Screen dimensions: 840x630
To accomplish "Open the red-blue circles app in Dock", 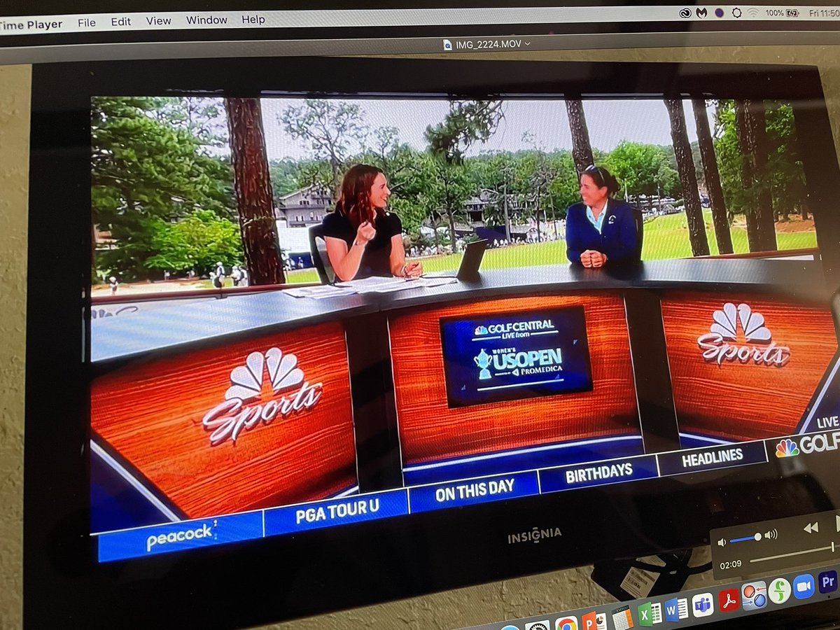I will (x=754, y=596).
